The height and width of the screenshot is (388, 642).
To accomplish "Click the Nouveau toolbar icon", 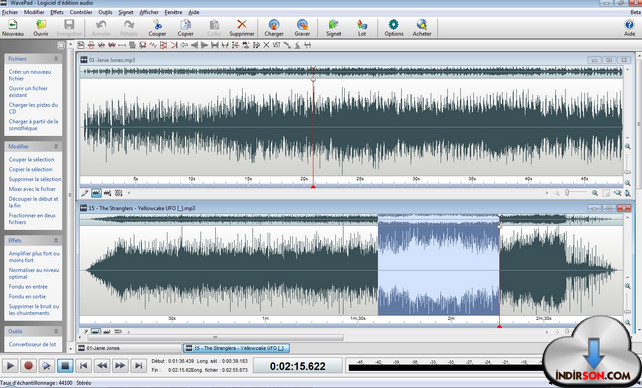I will coord(13,27).
